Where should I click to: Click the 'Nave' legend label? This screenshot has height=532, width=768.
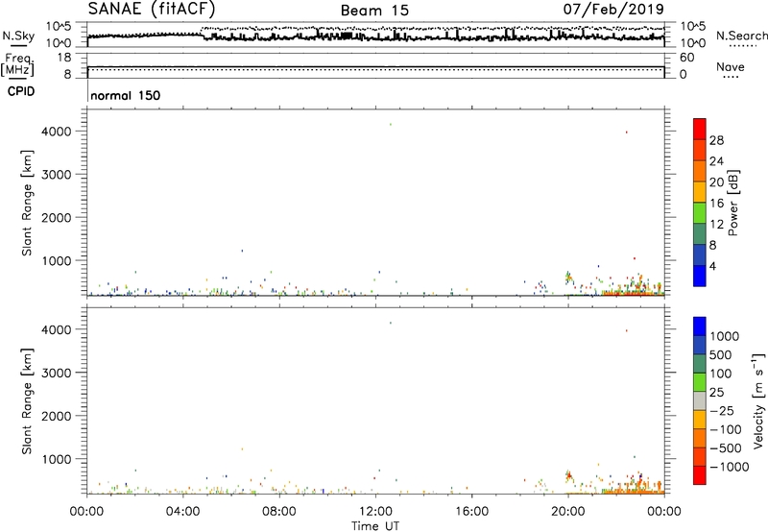(730, 66)
